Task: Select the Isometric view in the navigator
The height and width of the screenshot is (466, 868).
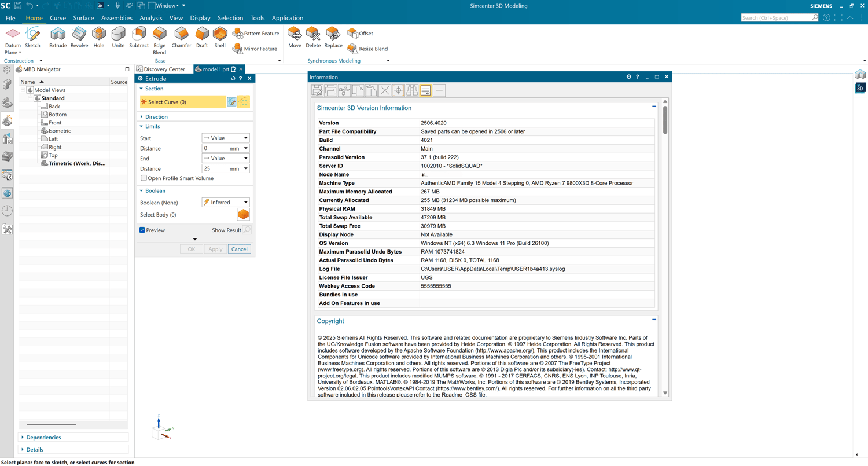Action: point(60,131)
